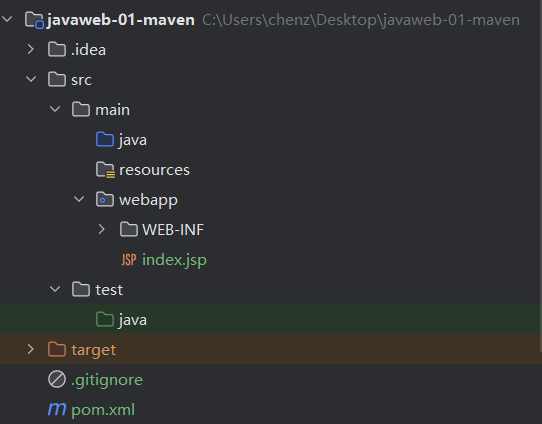The height and width of the screenshot is (424, 542).
Task: Expand the target folder
Action: [31, 349]
